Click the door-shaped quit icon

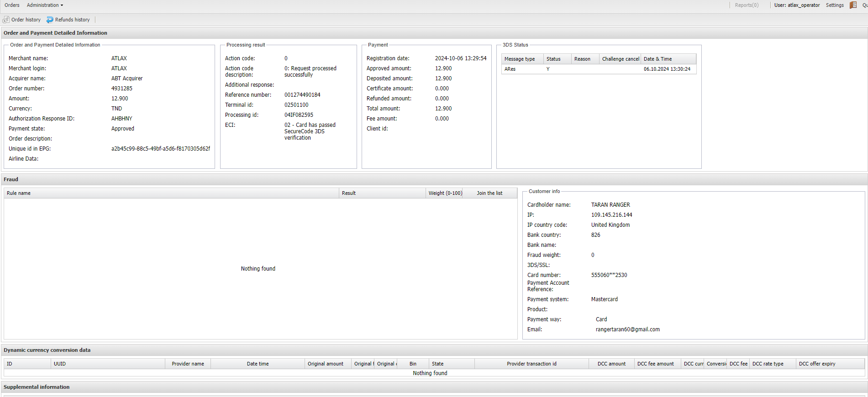point(853,5)
